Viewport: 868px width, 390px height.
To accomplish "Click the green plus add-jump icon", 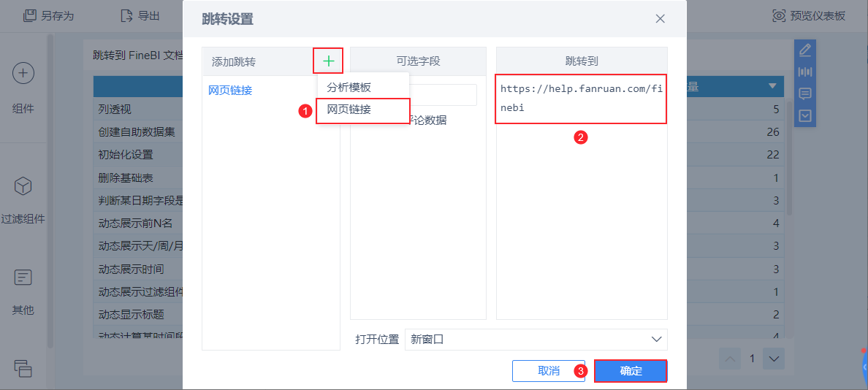I will coord(329,61).
